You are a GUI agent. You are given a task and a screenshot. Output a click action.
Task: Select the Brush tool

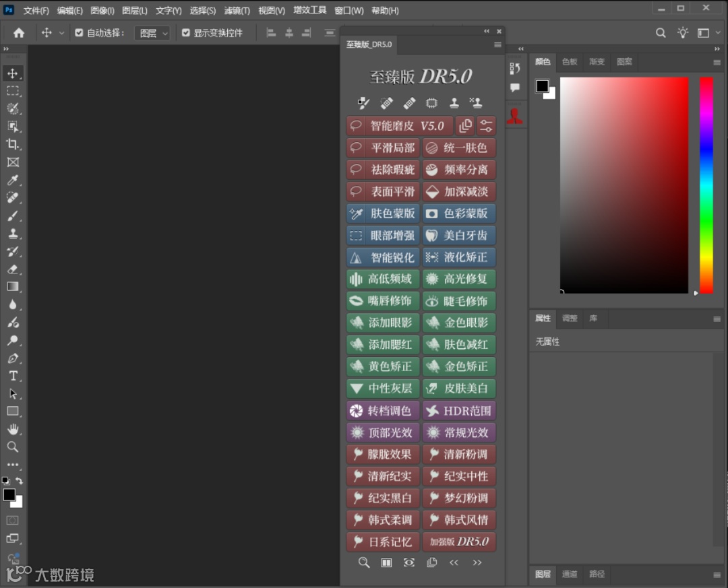[13, 216]
